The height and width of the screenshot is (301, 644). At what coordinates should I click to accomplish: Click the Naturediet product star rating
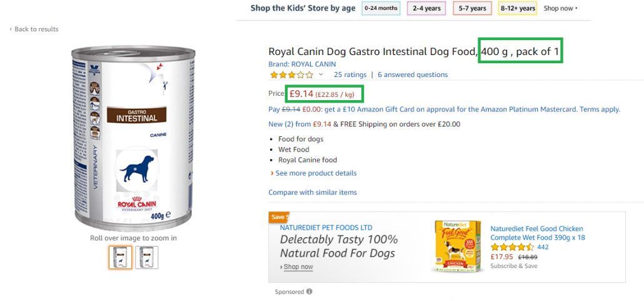point(512,247)
